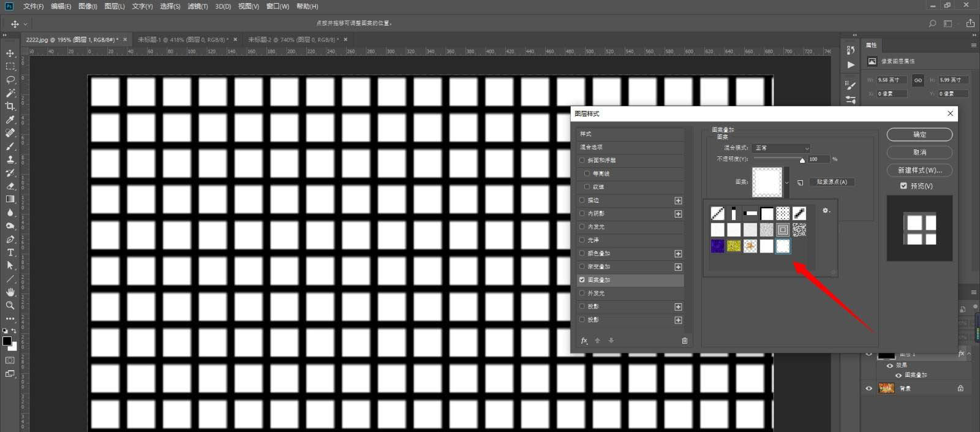The width and height of the screenshot is (980, 432).
Task: Select the Zoom tool
Action: tap(10, 305)
